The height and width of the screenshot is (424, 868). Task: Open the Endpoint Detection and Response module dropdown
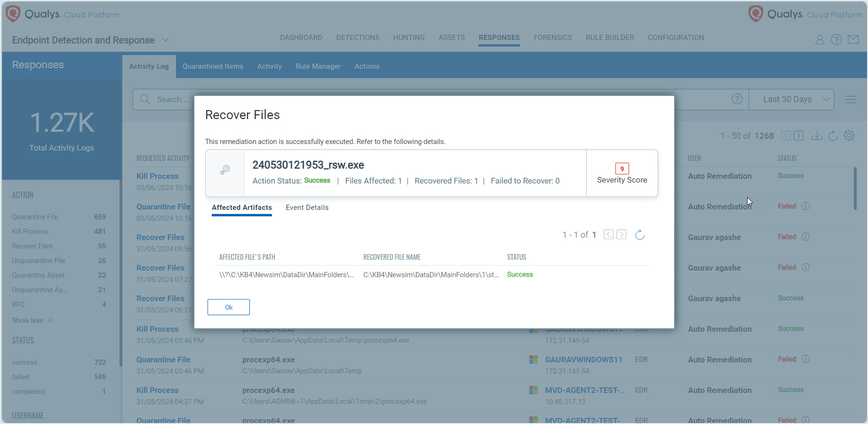165,40
